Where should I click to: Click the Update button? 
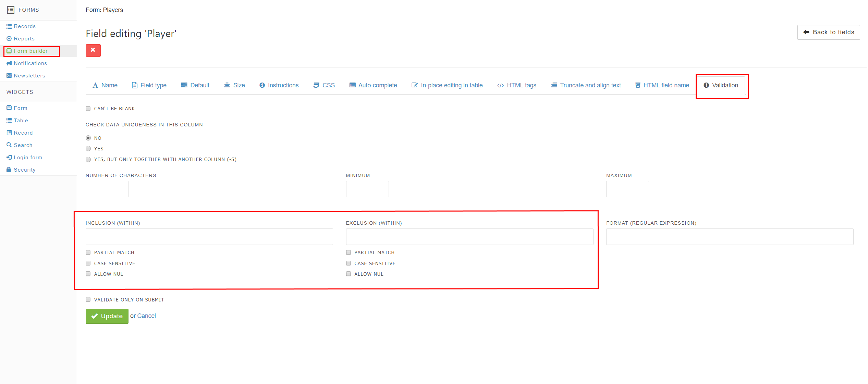click(x=107, y=316)
